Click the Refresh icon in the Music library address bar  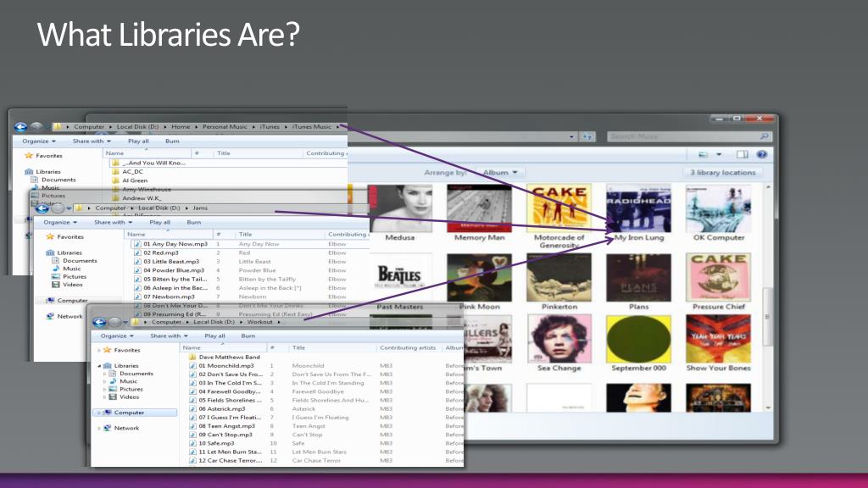(587, 136)
